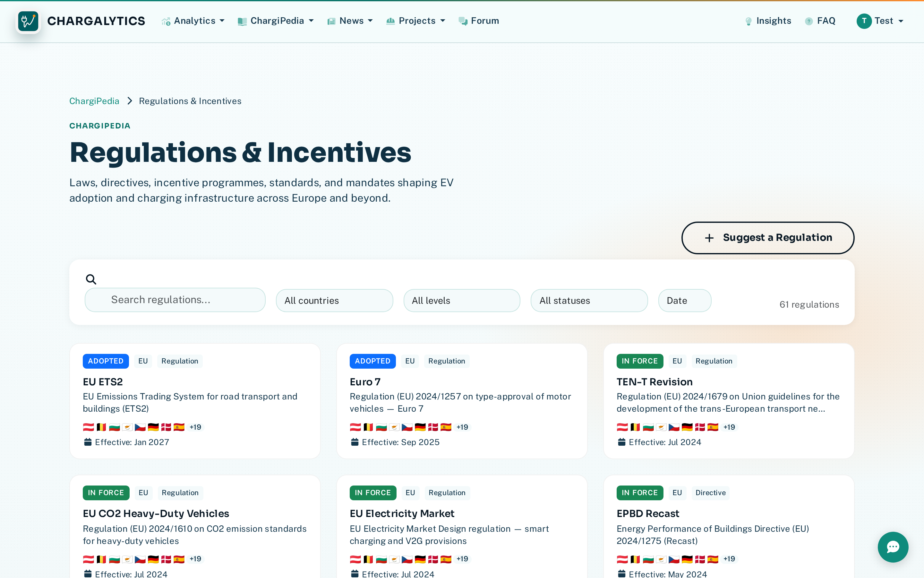Click the Search regulations input field

tap(175, 300)
